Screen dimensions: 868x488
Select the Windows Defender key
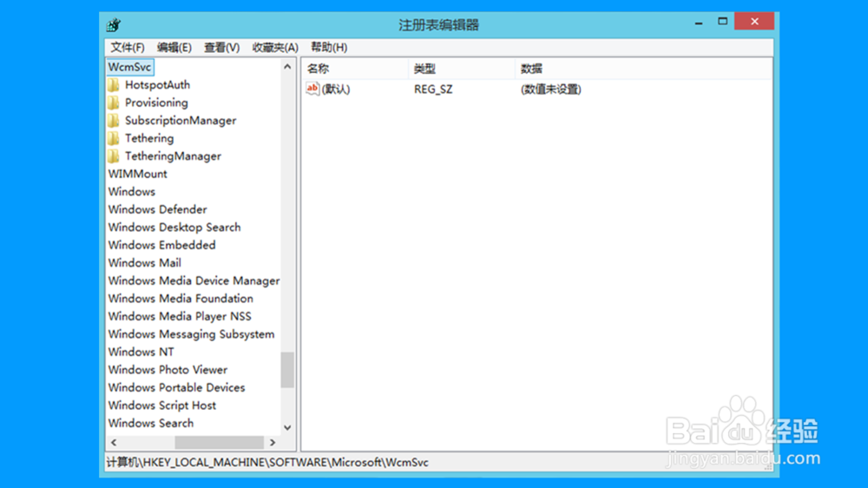pos(158,209)
